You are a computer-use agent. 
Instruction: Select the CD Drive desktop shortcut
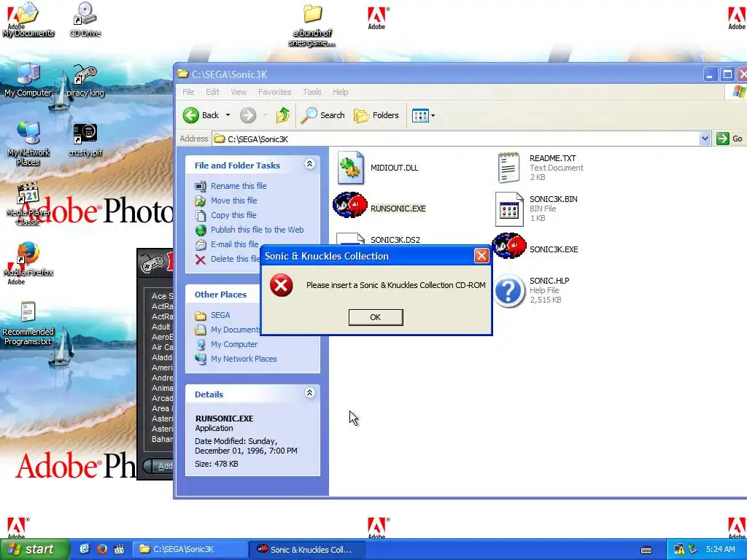tap(85, 20)
